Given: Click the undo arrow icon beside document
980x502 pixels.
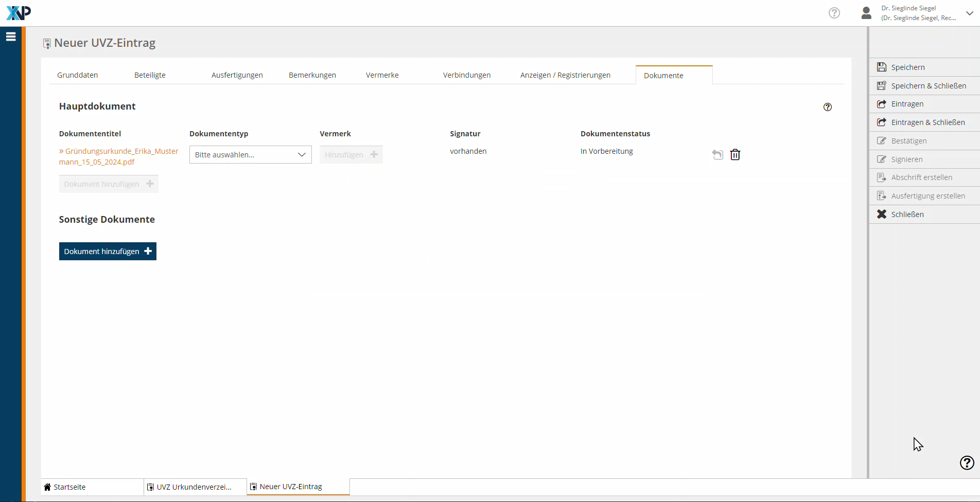Looking at the screenshot, I should tap(717, 154).
